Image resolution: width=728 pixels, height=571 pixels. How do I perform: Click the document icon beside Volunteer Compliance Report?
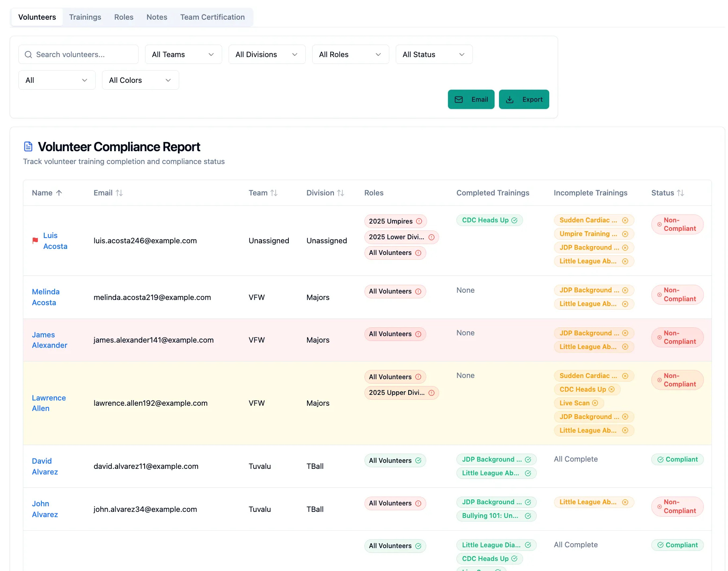tap(28, 147)
